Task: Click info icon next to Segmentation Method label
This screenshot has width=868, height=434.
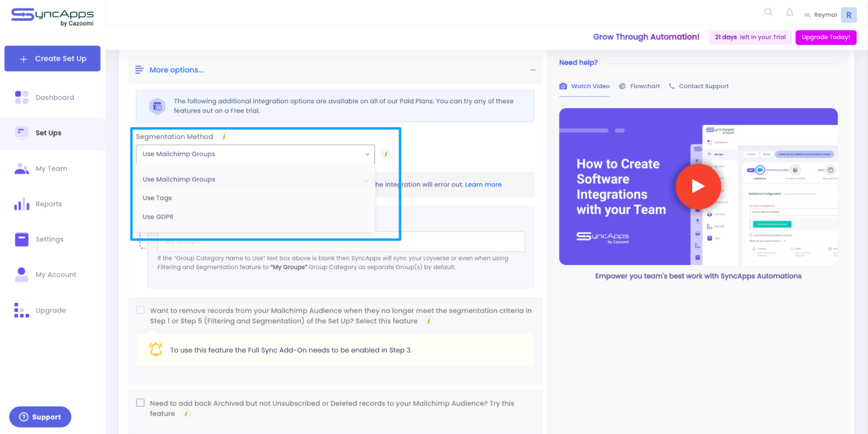Action: point(224,136)
